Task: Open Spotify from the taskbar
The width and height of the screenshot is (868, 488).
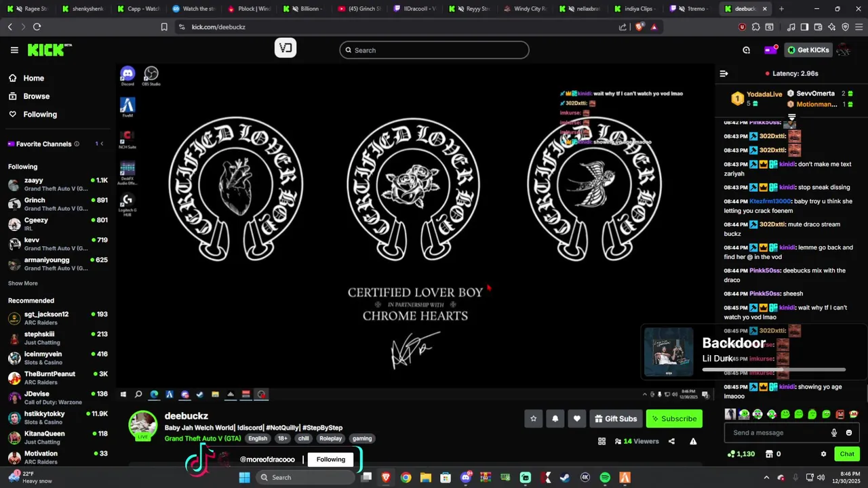Action: tap(605, 477)
